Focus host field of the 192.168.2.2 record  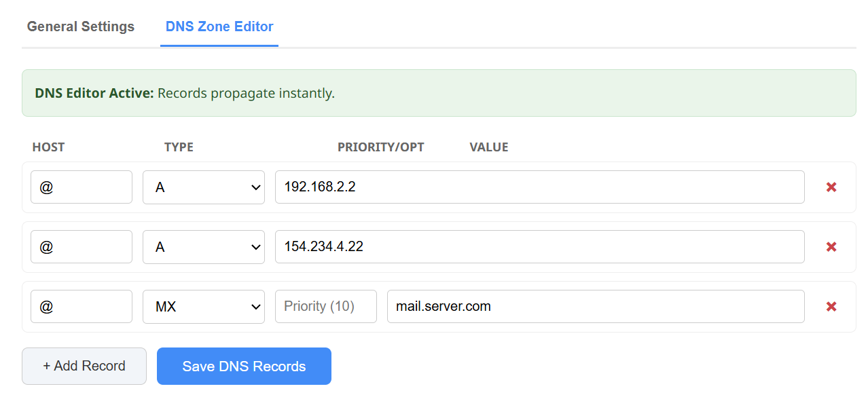click(x=82, y=187)
